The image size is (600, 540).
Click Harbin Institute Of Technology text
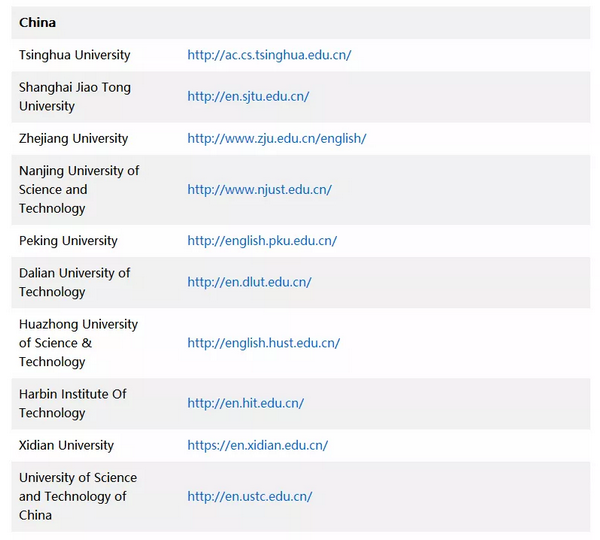click(x=73, y=403)
